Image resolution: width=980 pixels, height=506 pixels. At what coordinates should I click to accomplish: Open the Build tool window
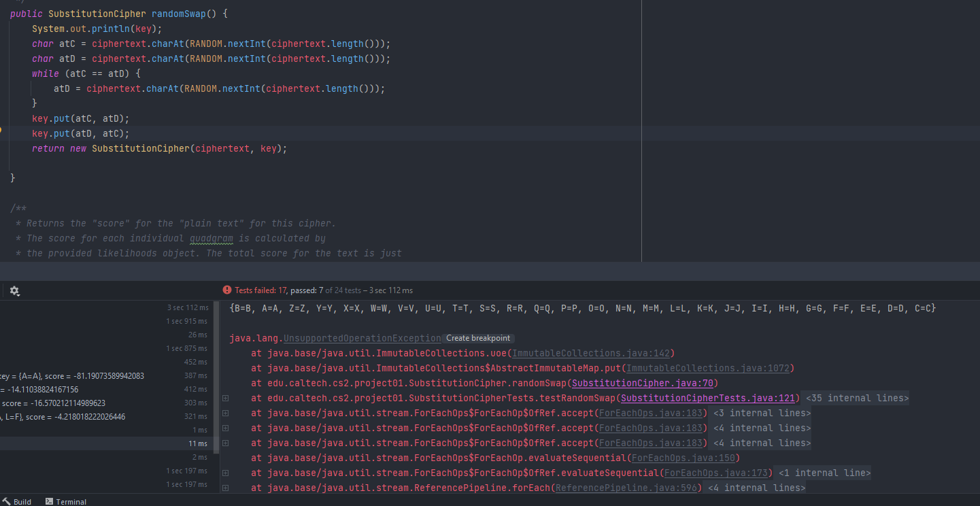16,501
